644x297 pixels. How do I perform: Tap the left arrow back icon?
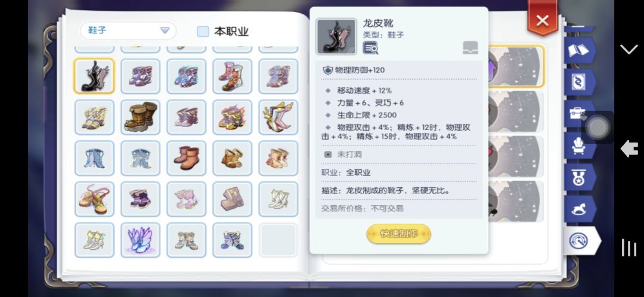coord(629,148)
